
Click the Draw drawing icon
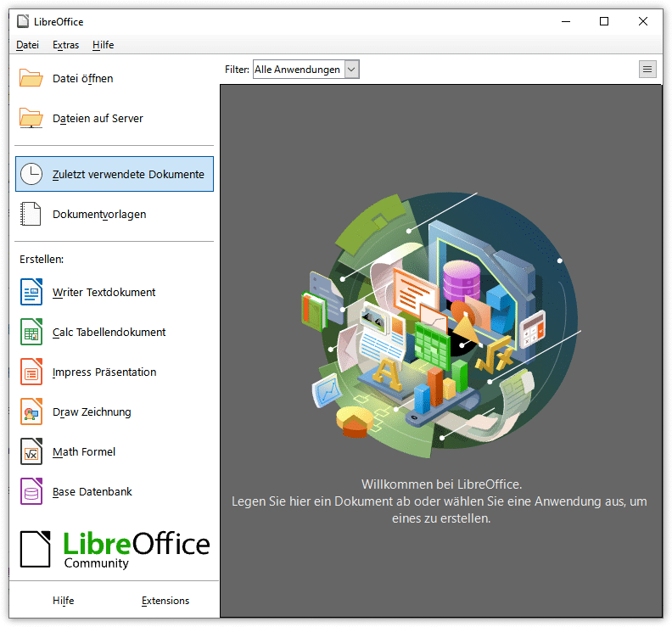coord(31,411)
